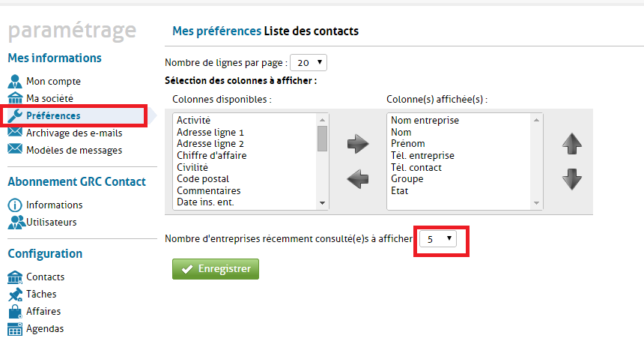Select Chiffre d'affaire in available columns
The image size is (644, 341).
point(212,155)
